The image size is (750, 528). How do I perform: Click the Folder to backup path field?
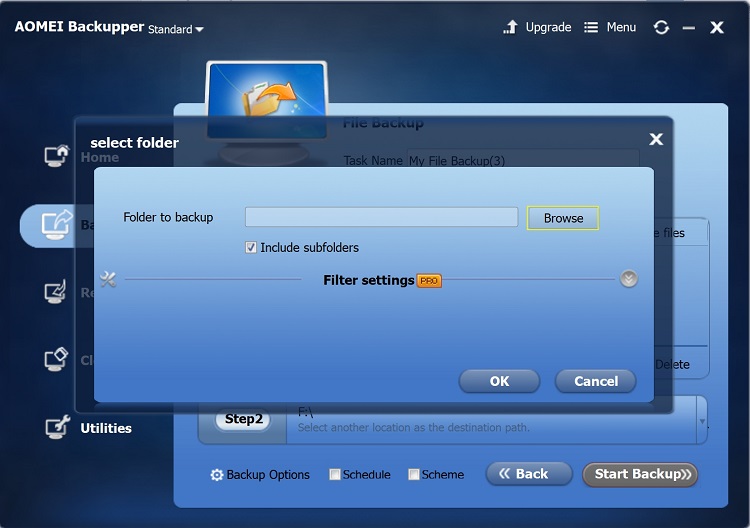(x=381, y=217)
